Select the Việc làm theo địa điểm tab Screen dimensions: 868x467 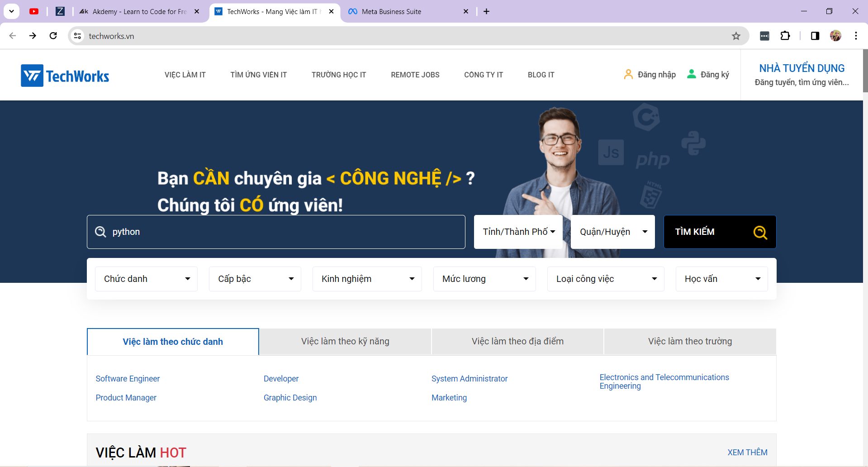pyautogui.click(x=517, y=341)
